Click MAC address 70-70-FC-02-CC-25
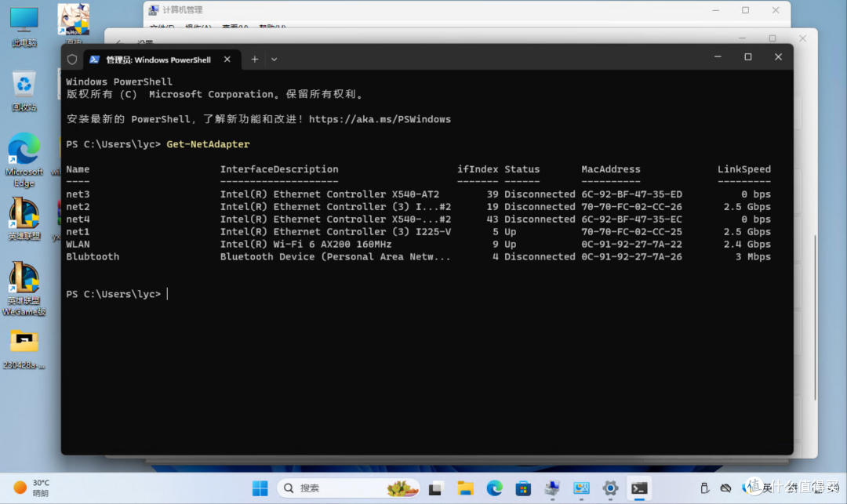Screen dimensions: 847x504 coord(631,231)
